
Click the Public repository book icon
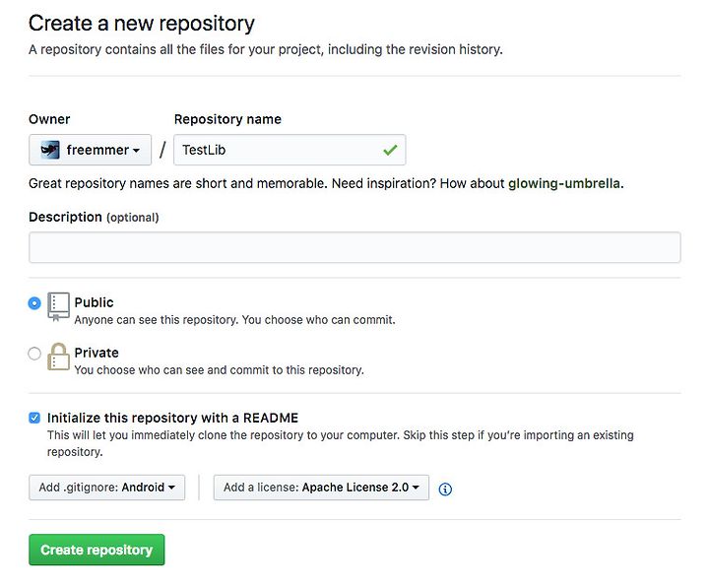(x=58, y=306)
